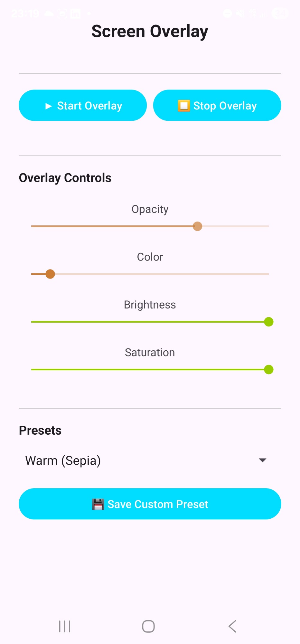Tap the cloud icon in status bar
The height and width of the screenshot is (644, 300).
pos(49,14)
